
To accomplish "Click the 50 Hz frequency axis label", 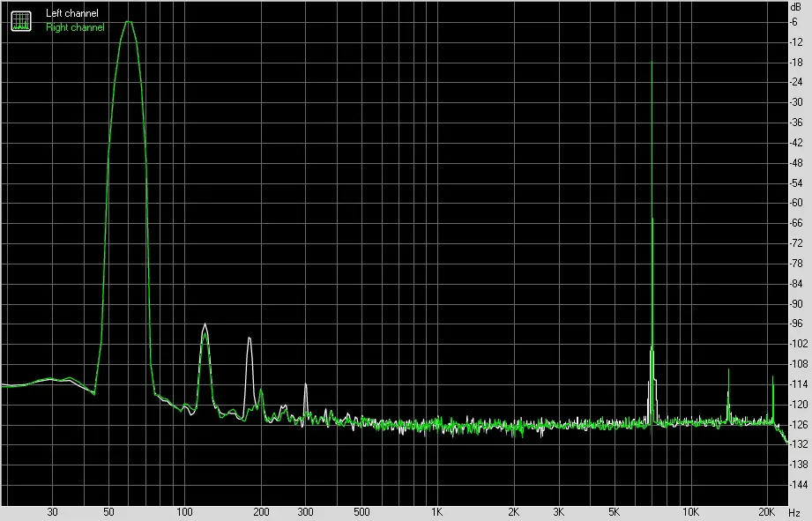I will 108,512.
